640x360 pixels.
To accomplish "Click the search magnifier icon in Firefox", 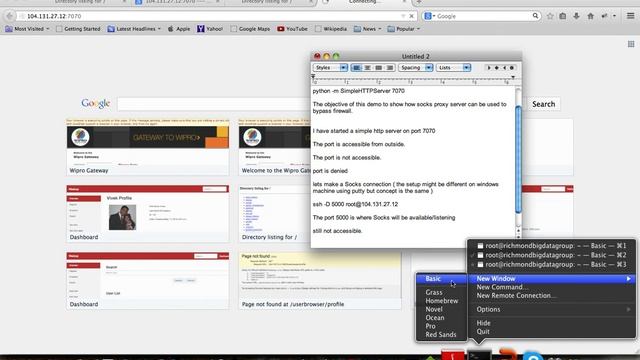I will (535, 16).
